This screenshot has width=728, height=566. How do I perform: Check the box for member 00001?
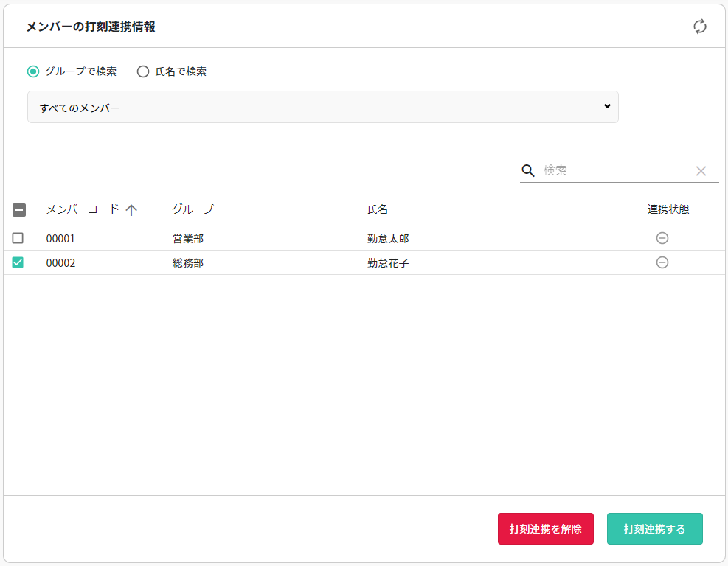click(18, 238)
